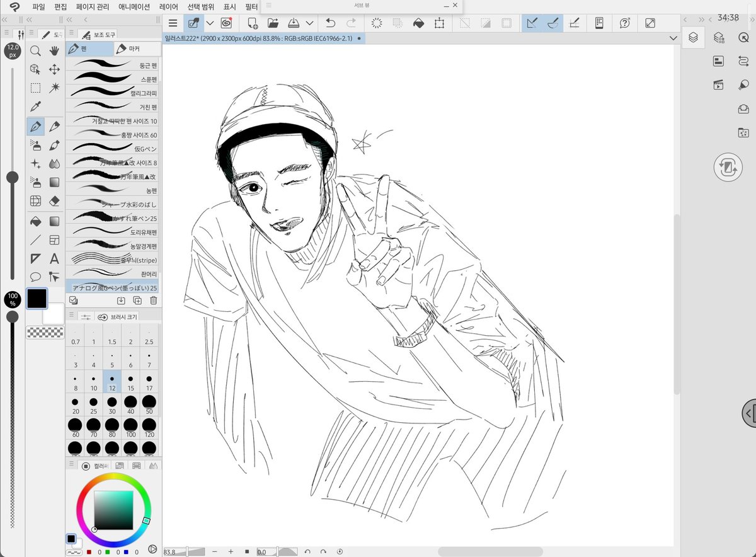
Task: Select the Fill bucket tool
Action: point(36,221)
